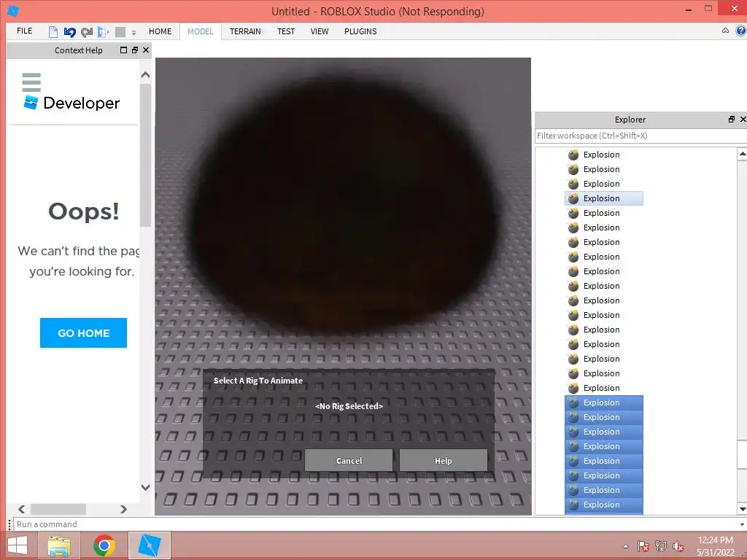Screen dimensions: 747x560
Task: Click the blue undo arrow icon
Action: click(x=69, y=32)
